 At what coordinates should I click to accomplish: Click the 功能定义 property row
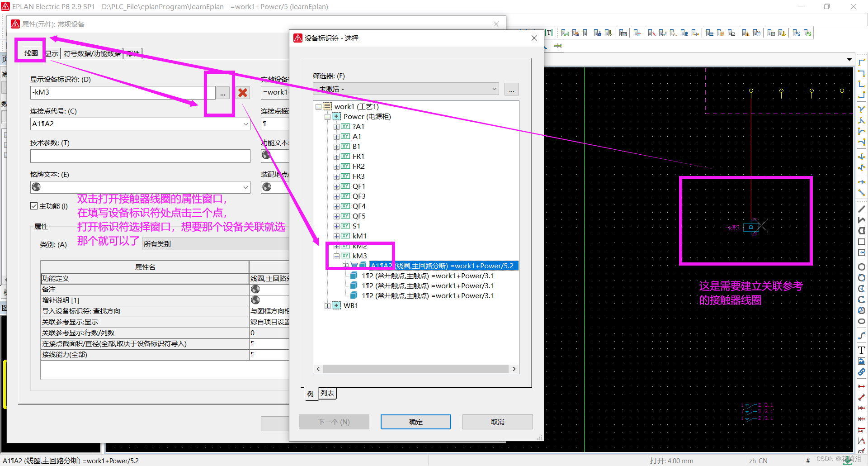tap(165, 279)
